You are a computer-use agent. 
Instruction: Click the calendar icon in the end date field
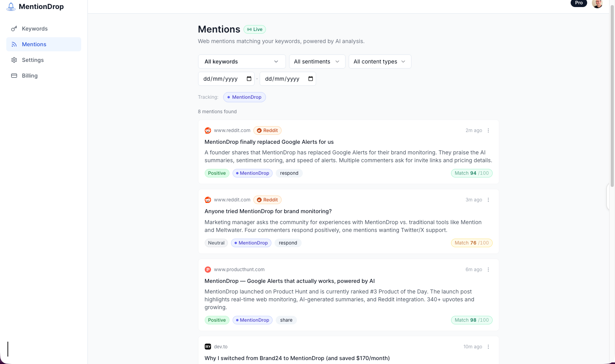(x=311, y=79)
